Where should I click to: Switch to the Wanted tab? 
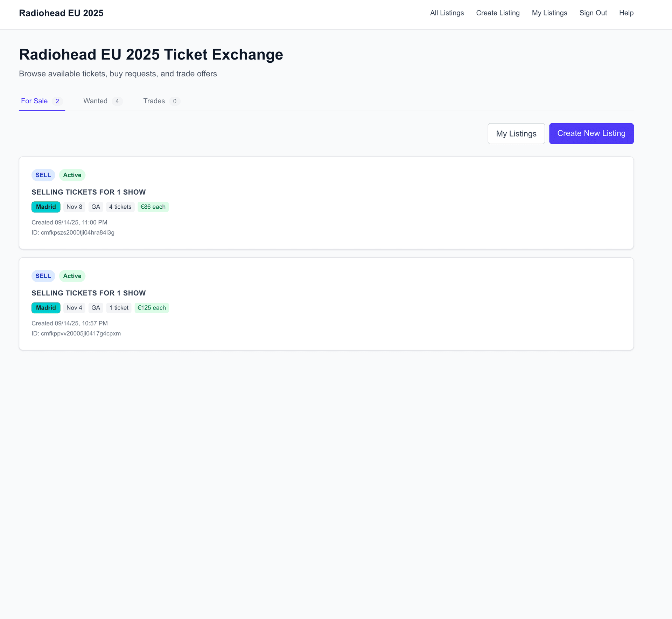pos(103,101)
